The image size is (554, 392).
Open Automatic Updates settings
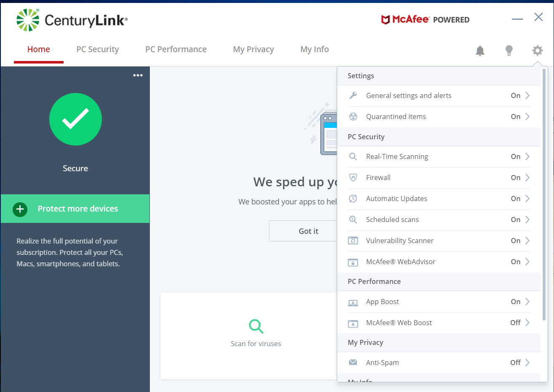pyautogui.click(x=439, y=199)
